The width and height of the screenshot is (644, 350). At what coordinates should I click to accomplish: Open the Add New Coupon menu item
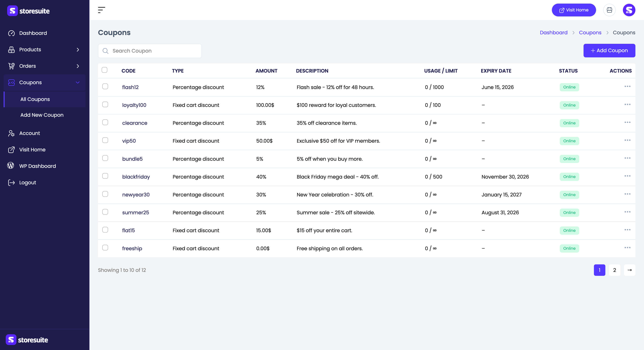[42, 115]
